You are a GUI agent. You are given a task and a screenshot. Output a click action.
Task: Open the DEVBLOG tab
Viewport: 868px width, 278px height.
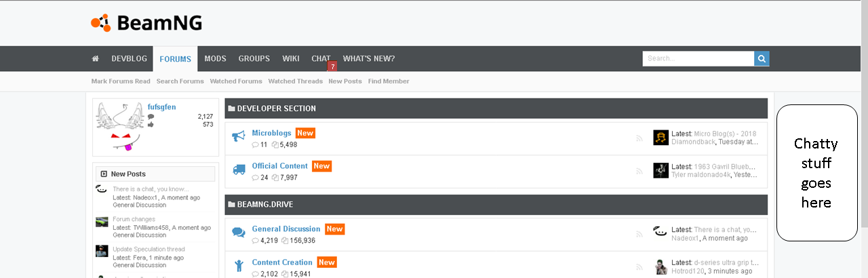pyautogui.click(x=129, y=59)
